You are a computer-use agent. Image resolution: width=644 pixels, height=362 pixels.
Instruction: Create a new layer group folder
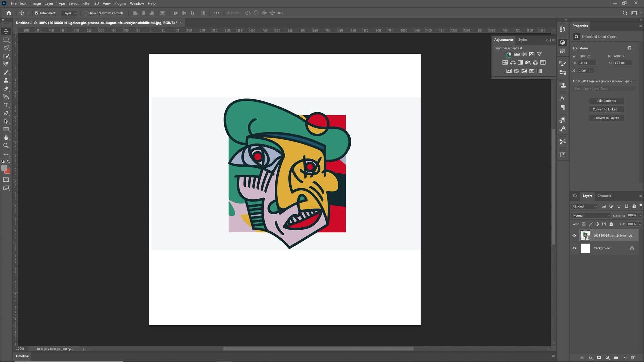(x=616, y=358)
